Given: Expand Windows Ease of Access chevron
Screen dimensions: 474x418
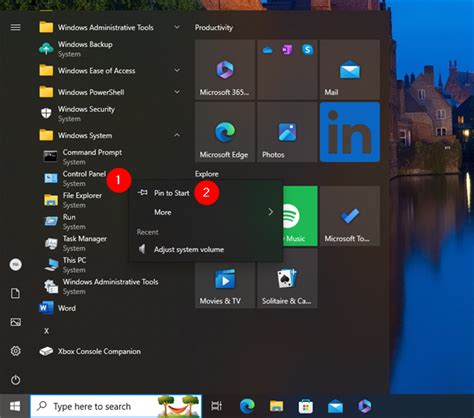Looking at the screenshot, I should click(177, 70).
